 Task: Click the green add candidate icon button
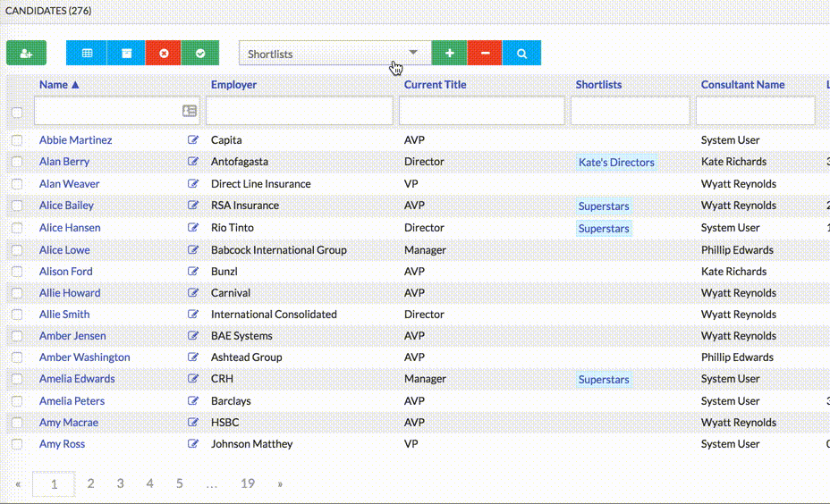coord(26,54)
